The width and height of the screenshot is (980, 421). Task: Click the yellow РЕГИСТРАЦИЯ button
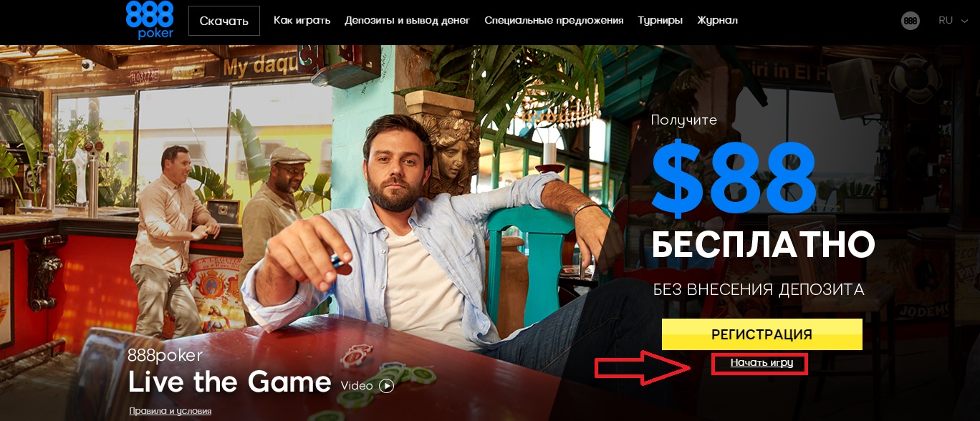(762, 334)
